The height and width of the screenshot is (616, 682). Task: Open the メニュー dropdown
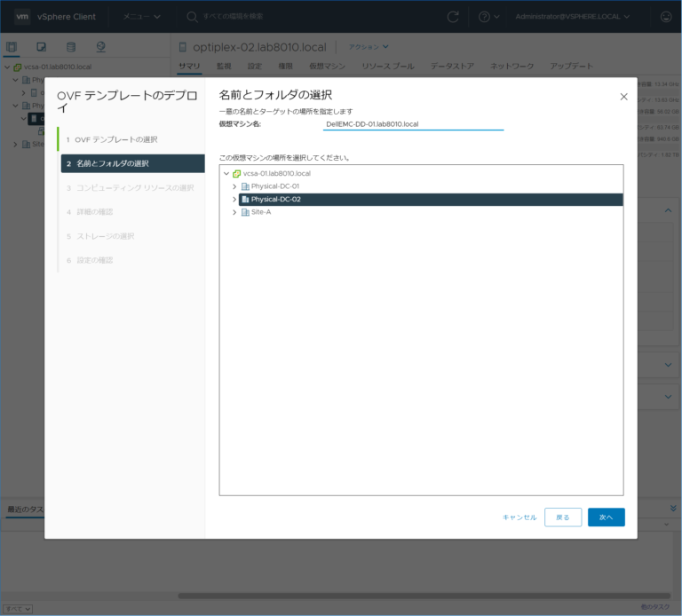pyautogui.click(x=141, y=17)
